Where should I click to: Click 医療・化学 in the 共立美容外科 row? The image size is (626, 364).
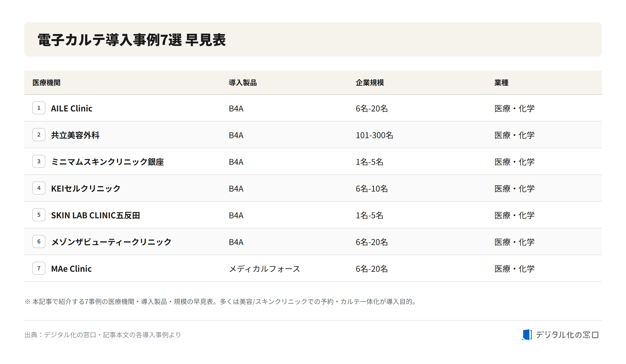click(514, 135)
